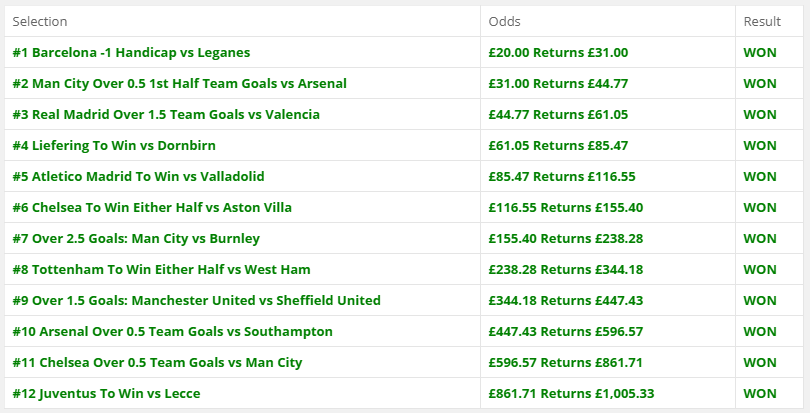Select odds £155.40 Returns £238.28
Image resolution: width=810 pixels, height=413 pixels.
click(x=566, y=238)
